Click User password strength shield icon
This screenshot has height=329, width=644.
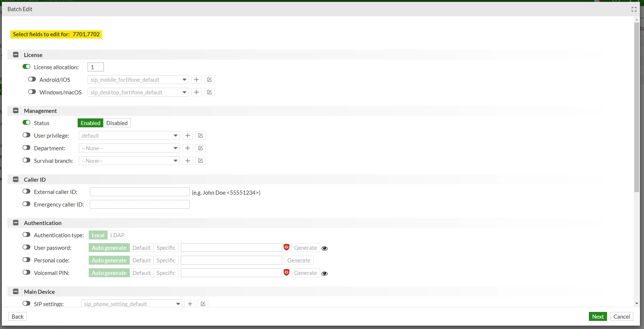pyautogui.click(x=287, y=247)
